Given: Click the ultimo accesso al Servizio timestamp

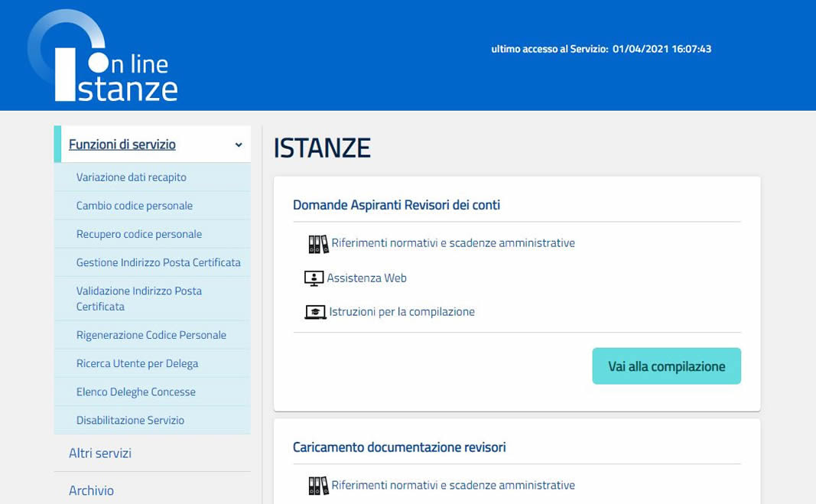Looking at the screenshot, I should coord(601,49).
